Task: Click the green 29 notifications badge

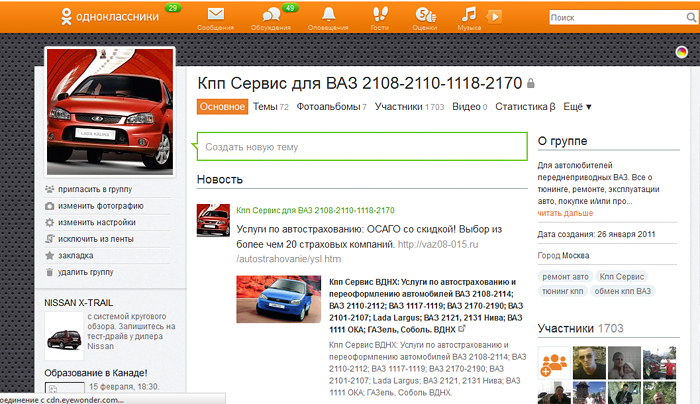Action: tap(173, 8)
